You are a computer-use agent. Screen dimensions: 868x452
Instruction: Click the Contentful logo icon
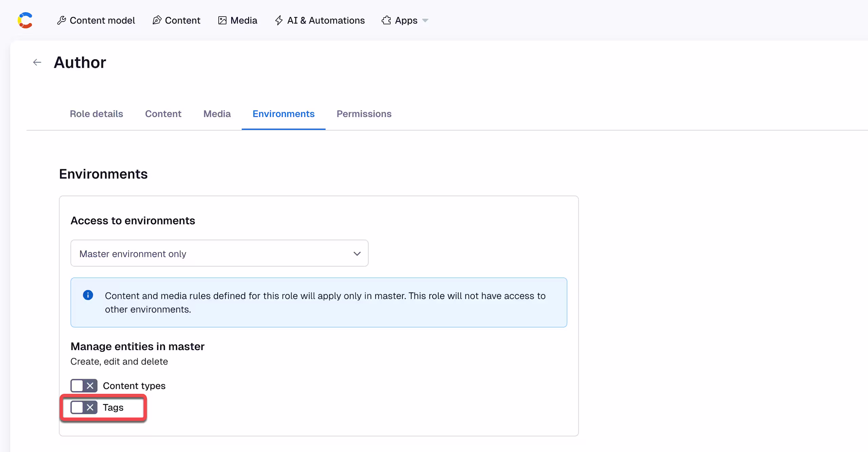(25, 20)
